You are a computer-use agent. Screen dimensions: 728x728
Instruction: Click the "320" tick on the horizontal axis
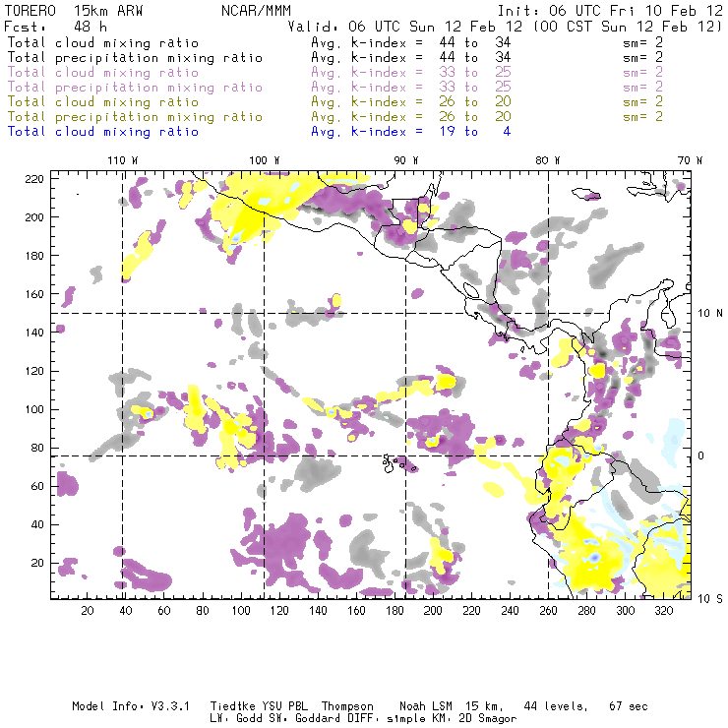click(663, 611)
